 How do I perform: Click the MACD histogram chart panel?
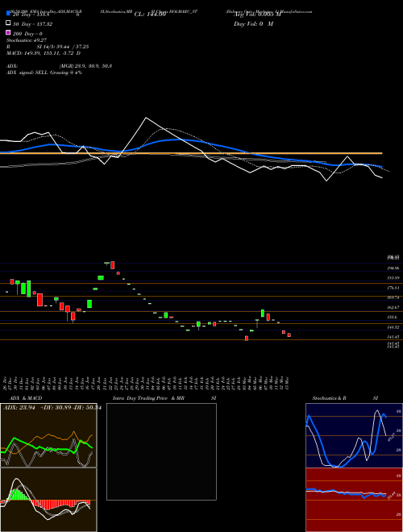[48, 500]
